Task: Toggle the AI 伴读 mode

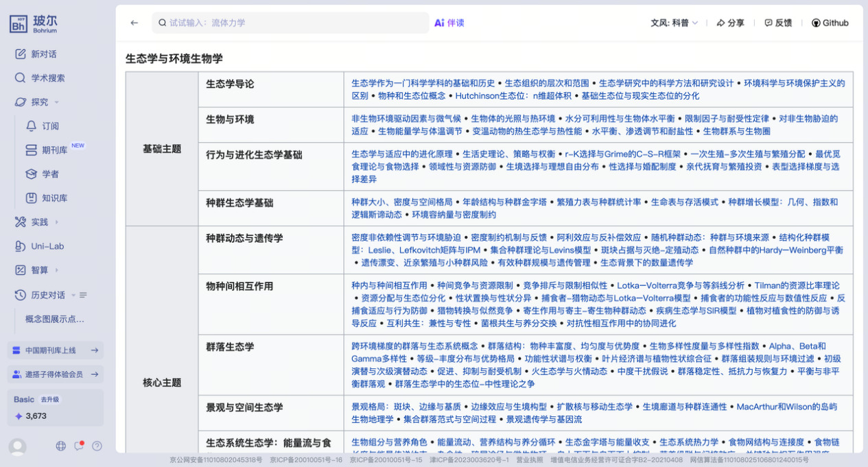Action: pyautogui.click(x=449, y=23)
